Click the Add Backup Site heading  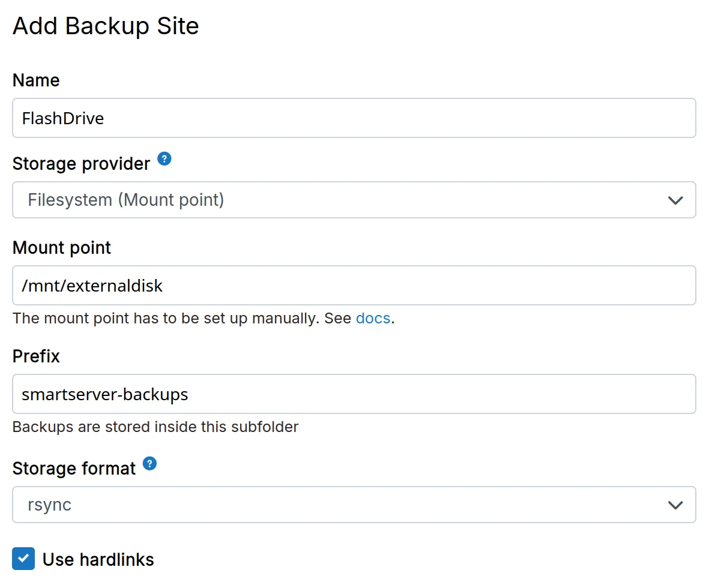pos(106,26)
